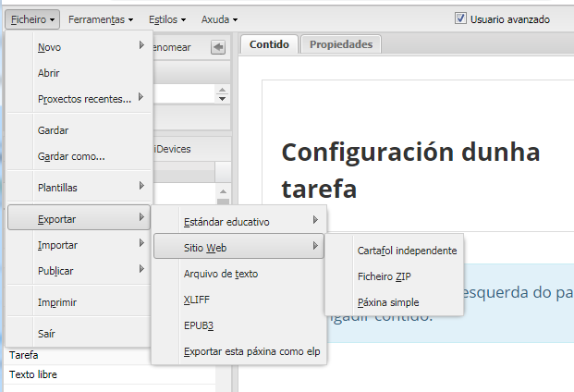Export as XLIFF

pos(238,300)
